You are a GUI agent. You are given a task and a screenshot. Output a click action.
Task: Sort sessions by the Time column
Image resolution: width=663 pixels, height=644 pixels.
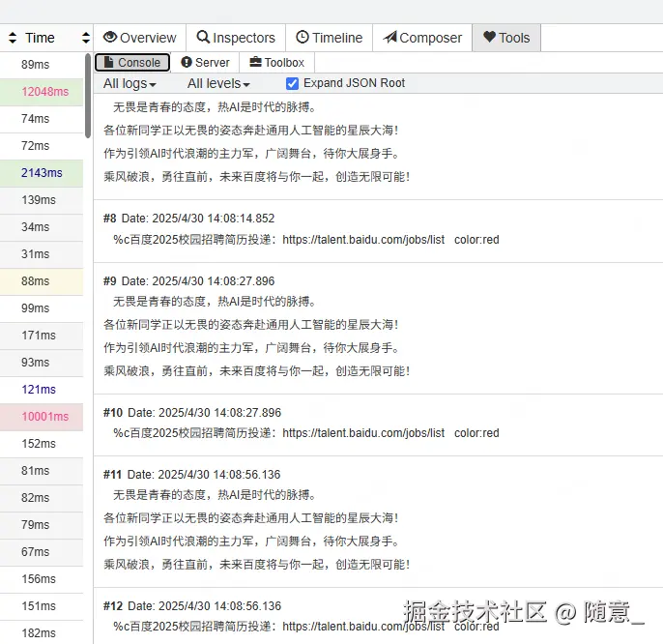(40, 38)
